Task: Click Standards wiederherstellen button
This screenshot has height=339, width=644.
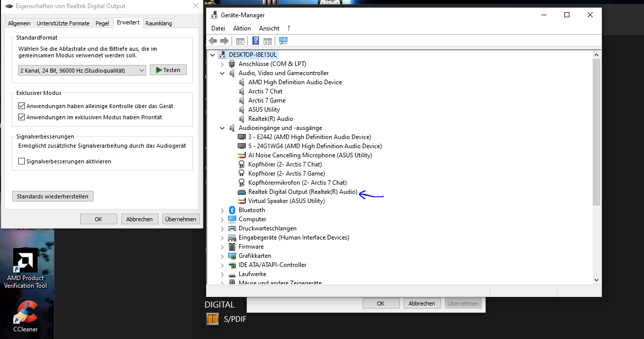Action: [53, 196]
